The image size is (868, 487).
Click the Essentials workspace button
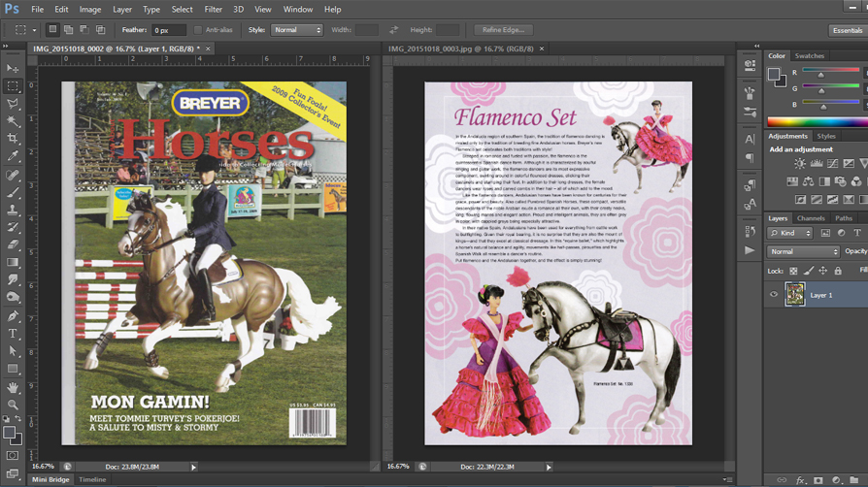tap(847, 30)
